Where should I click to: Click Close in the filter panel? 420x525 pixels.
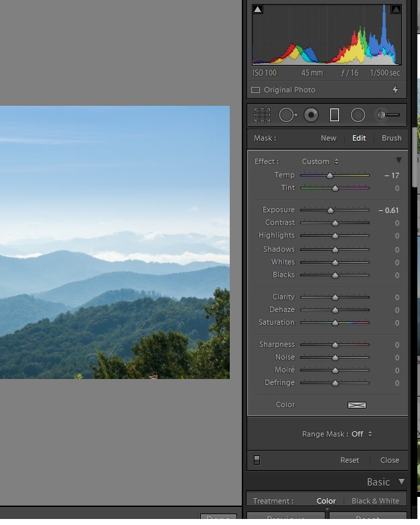389,460
